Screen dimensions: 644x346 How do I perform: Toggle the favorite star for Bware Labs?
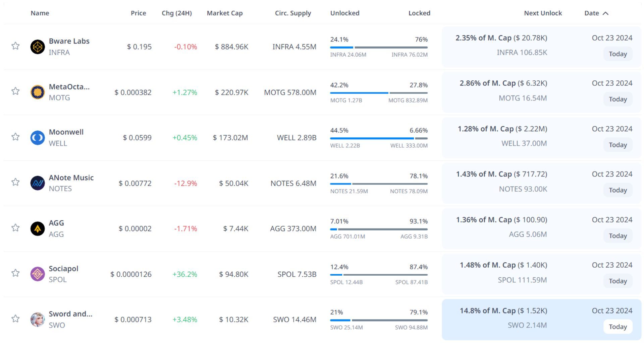point(15,46)
